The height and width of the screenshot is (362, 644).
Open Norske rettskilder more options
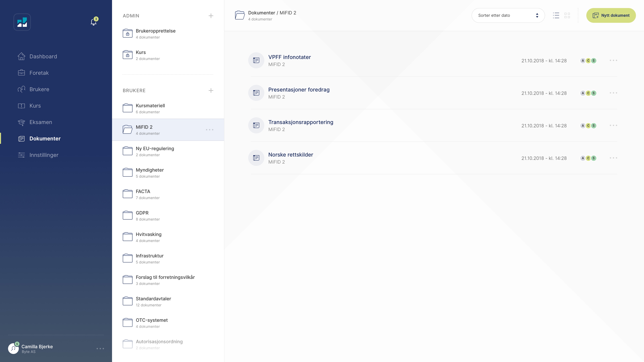613,158
